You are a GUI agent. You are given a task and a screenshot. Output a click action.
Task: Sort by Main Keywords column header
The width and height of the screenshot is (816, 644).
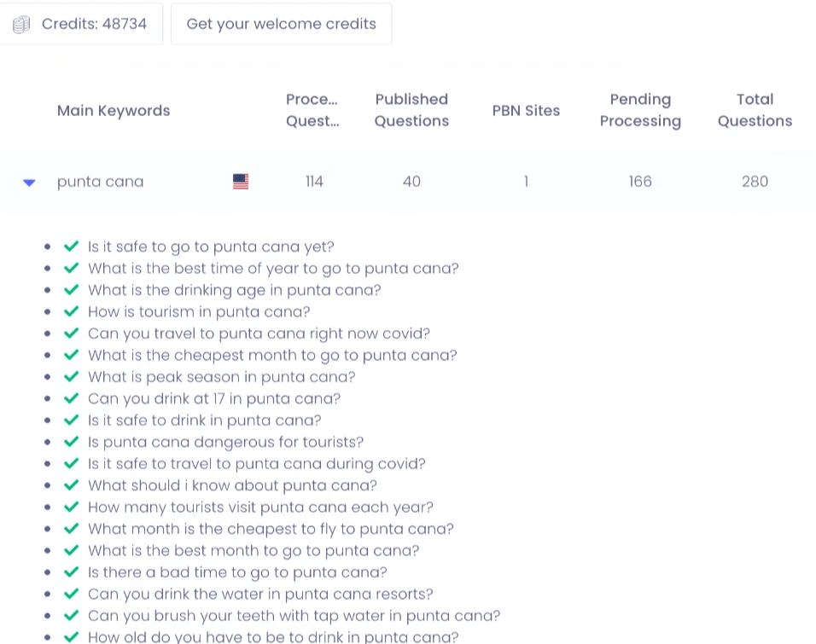point(114,111)
